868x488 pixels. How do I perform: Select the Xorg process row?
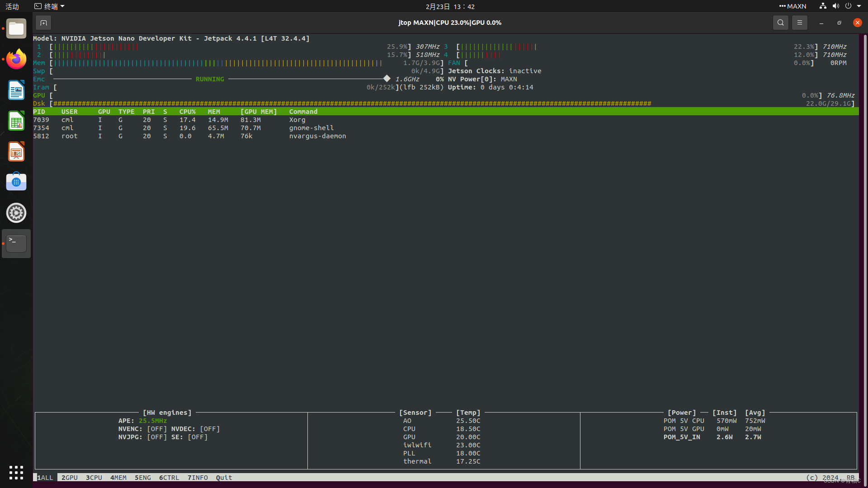pos(181,120)
